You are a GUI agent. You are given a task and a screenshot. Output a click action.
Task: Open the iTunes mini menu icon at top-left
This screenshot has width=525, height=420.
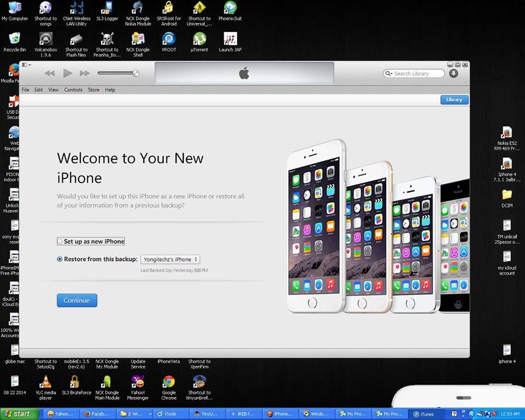25,65
